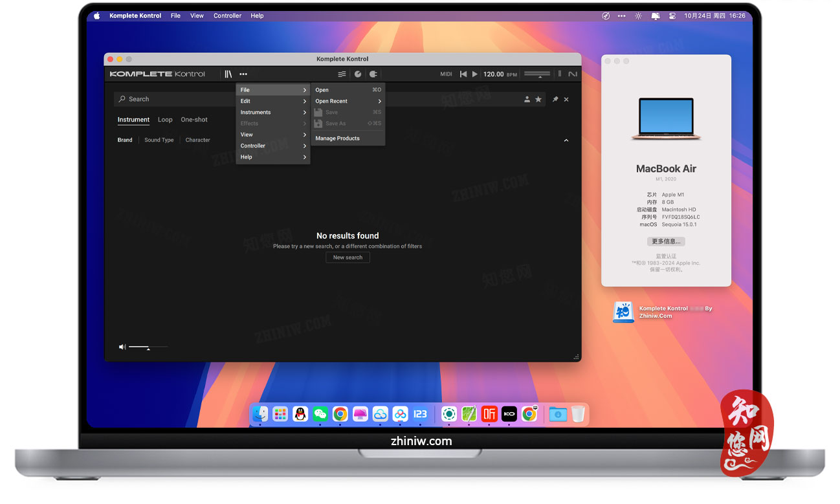Open Control Center in the menu bar

point(671,16)
